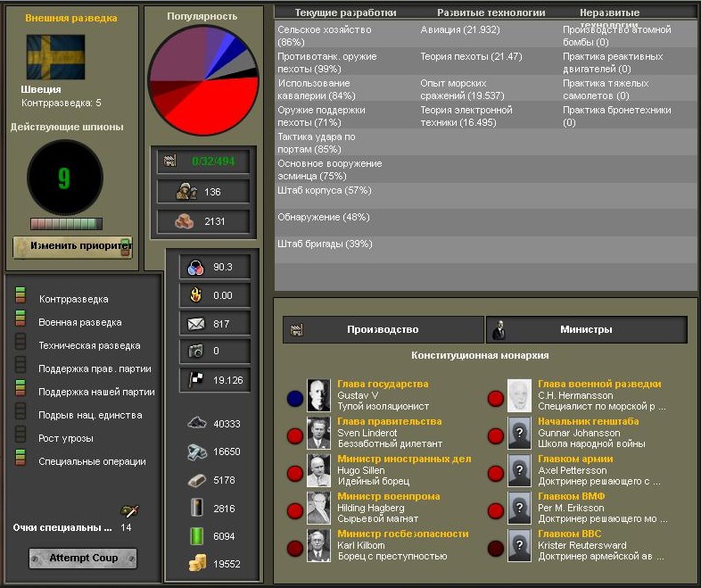Toggle the Подрыв нац. единства mission

coord(21,415)
